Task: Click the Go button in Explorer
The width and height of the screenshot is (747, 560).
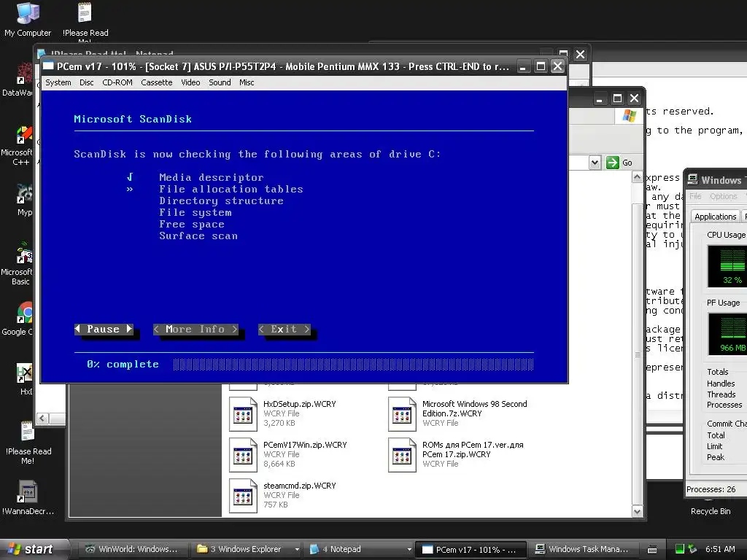Action: coord(620,163)
